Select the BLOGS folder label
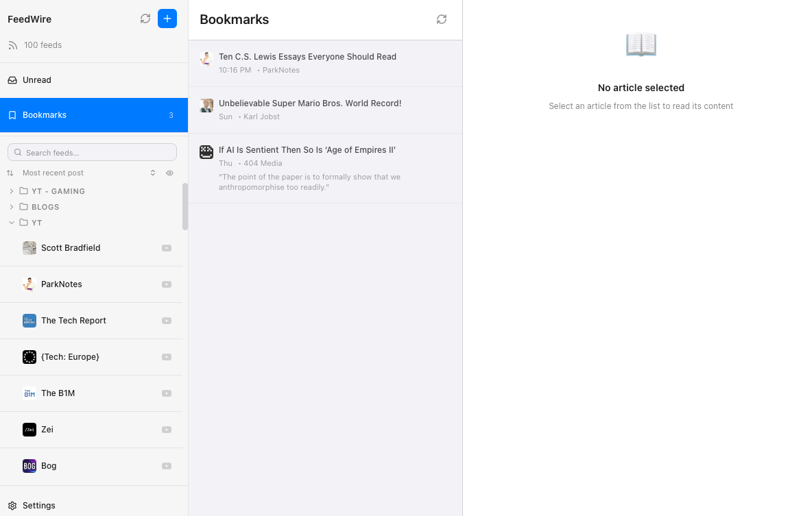This screenshot has width=812, height=516. (x=45, y=207)
